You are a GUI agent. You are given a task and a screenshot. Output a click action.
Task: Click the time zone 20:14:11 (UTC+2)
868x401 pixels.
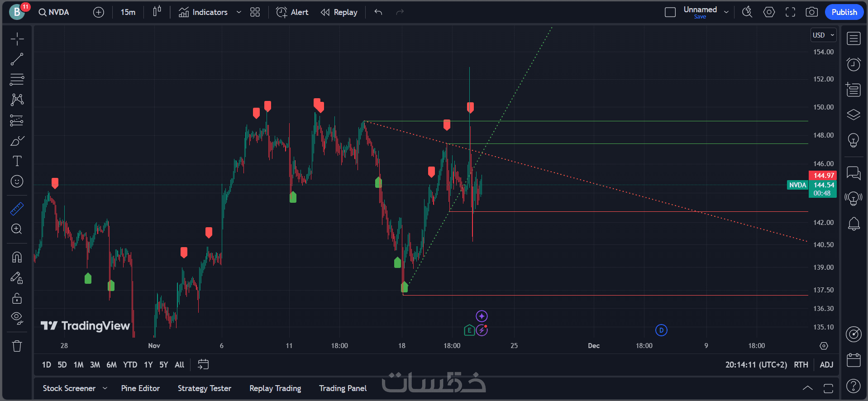756,365
